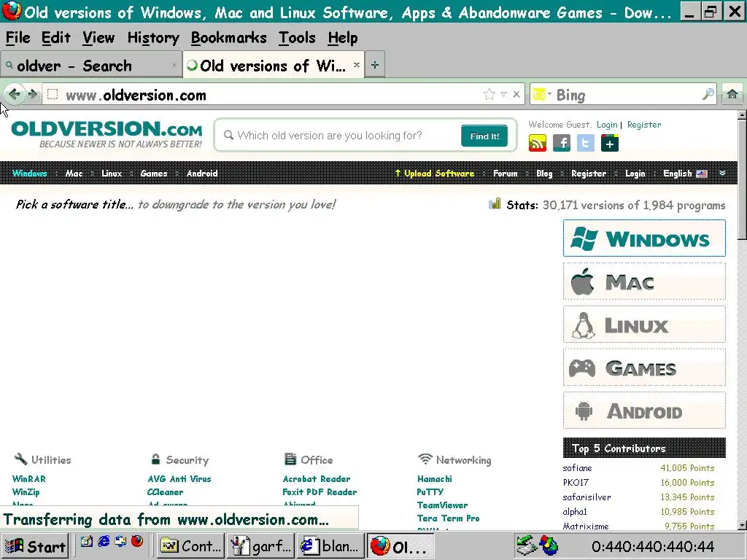The width and height of the screenshot is (747, 560).
Task: Open Games in the black nav bar
Action: [153, 174]
